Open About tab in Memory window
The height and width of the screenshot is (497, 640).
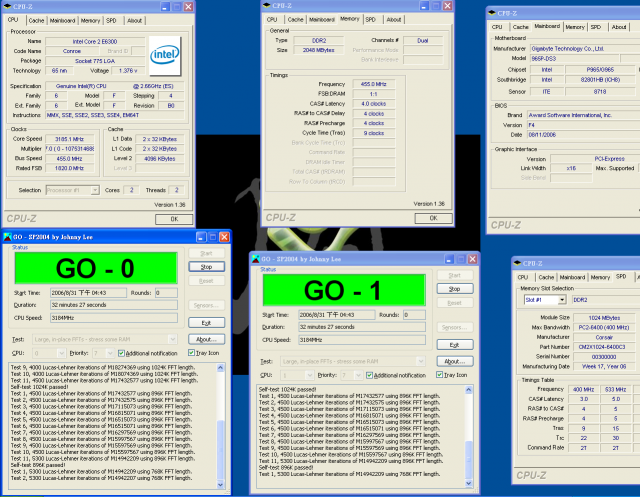click(394, 20)
